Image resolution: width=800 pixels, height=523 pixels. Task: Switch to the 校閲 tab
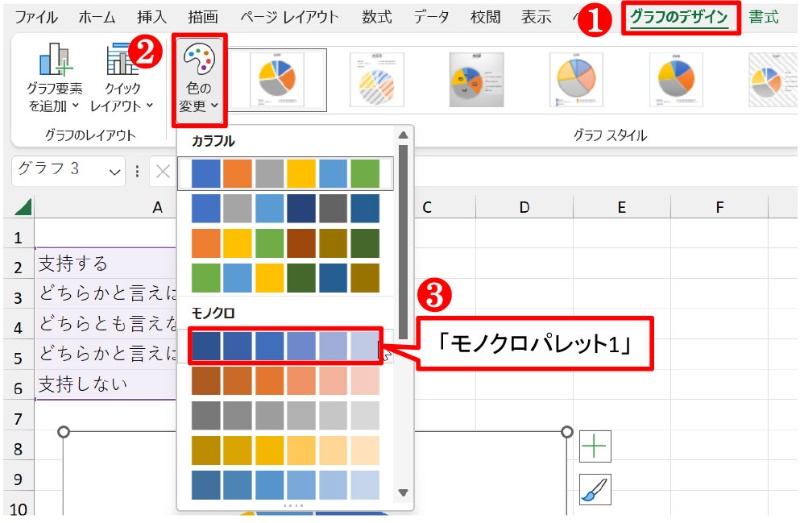[485, 17]
